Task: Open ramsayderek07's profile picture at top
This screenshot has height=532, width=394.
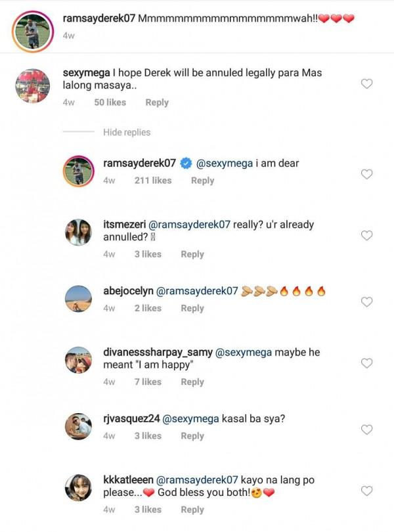Action: tap(32, 31)
